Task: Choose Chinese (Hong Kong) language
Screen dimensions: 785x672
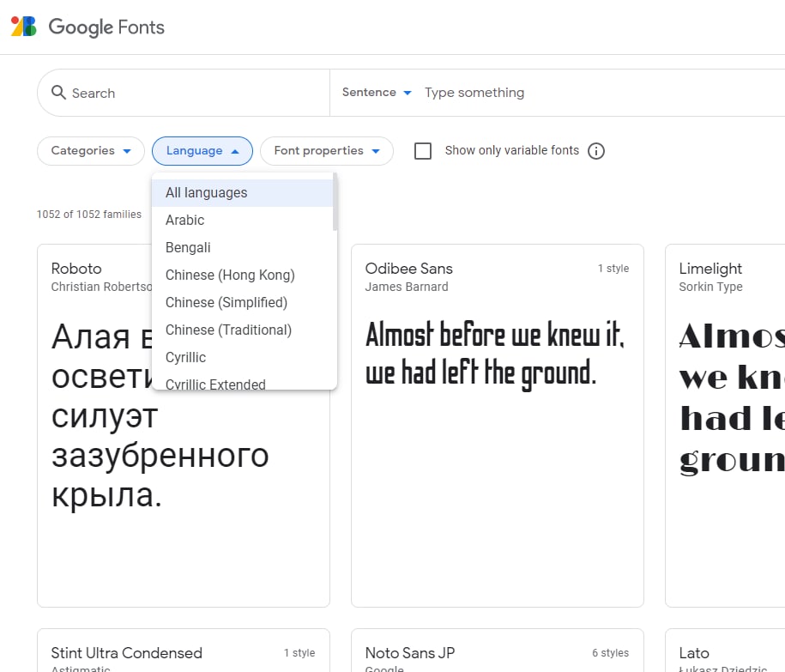Action: point(242,275)
